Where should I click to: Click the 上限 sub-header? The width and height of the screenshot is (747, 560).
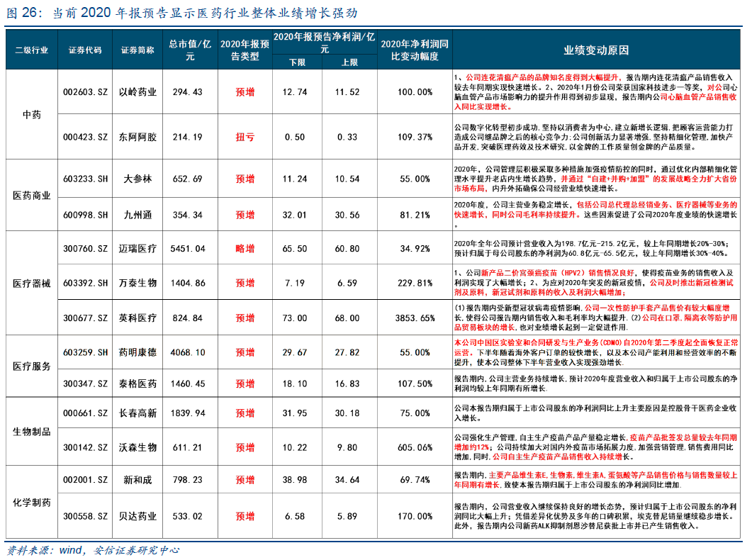click(349, 62)
